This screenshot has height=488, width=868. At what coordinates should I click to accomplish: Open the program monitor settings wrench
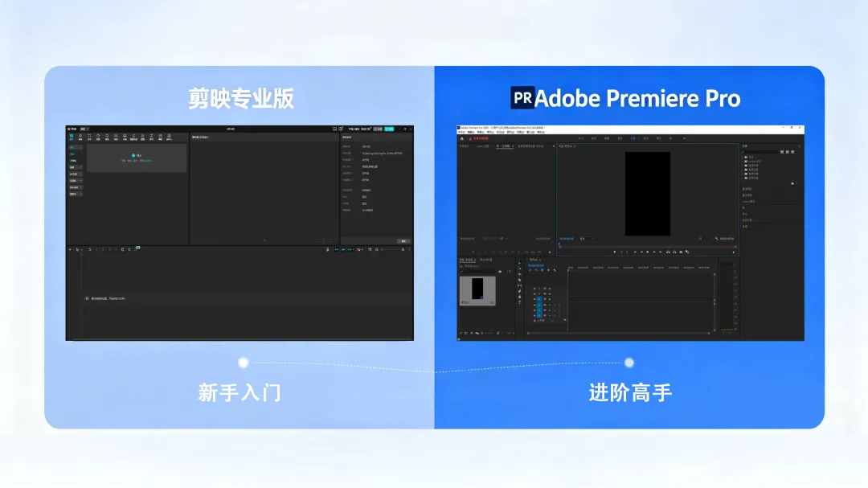(716, 238)
